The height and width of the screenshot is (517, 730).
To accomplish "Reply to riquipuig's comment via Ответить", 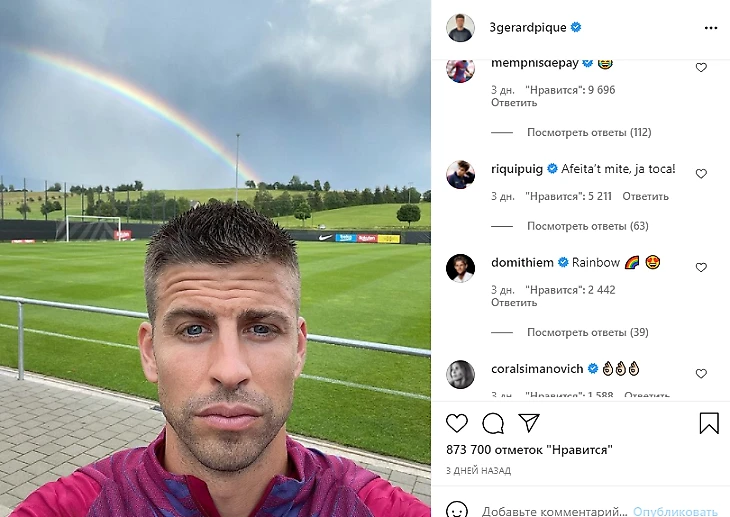I will point(645,197).
